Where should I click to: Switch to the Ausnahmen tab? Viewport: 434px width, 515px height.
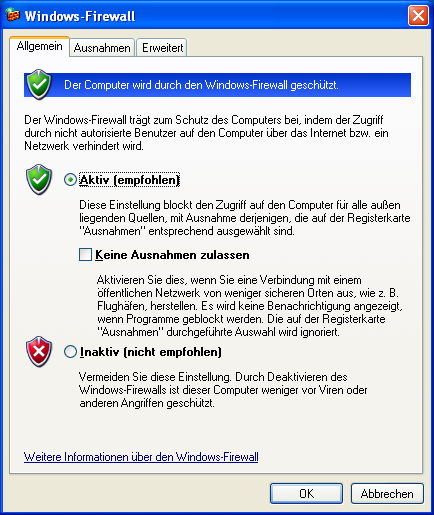(x=102, y=48)
